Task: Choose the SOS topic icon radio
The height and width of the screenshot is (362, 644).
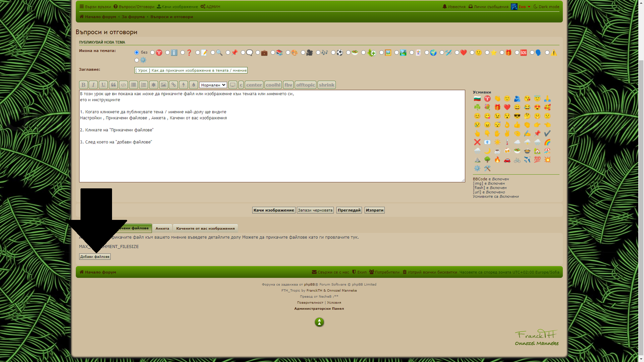Action: pyautogui.click(x=517, y=53)
